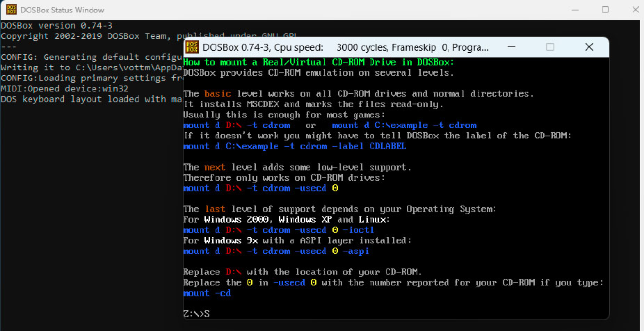Click the "mount -cd" command text
Viewport: 644px width, 331px height.
point(207,293)
